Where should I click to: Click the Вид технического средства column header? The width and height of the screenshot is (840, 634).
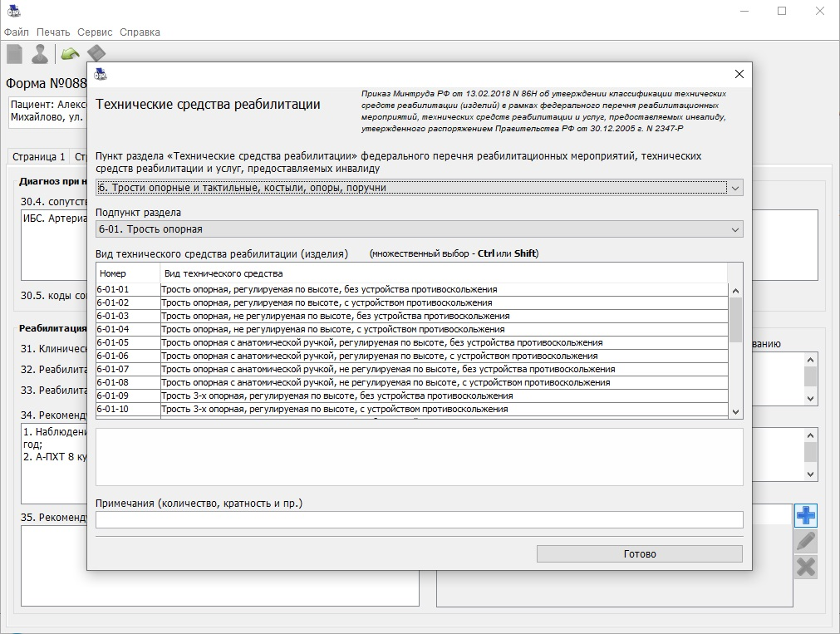pyautogui.click(x=444, y=273)
